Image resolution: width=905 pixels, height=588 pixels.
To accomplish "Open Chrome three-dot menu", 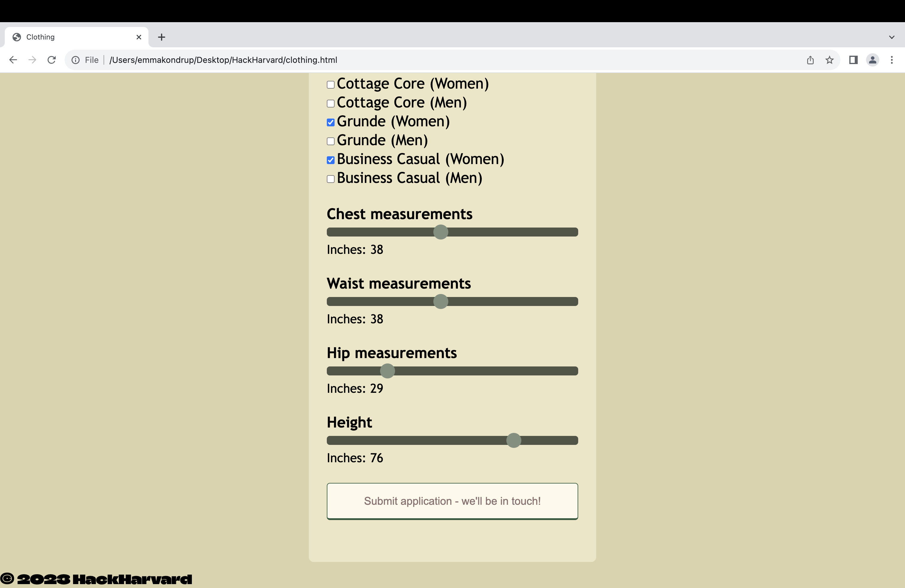I will (892, 60).
